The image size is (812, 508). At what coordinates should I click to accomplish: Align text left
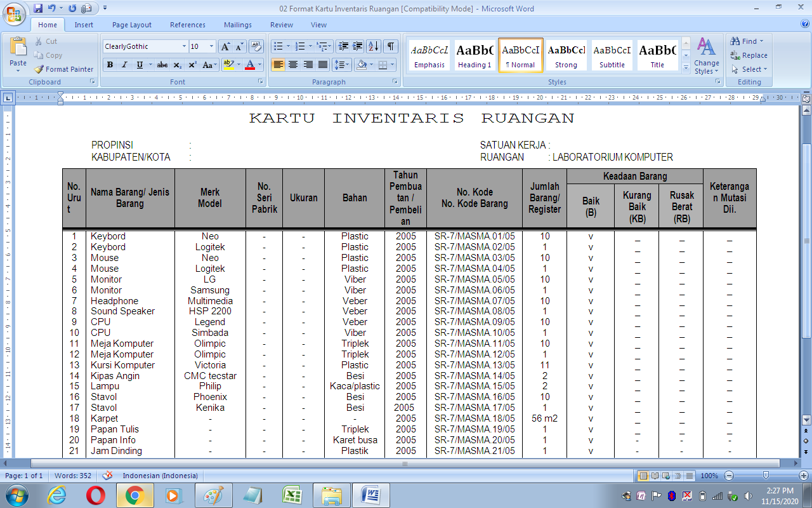pos(278,65)
